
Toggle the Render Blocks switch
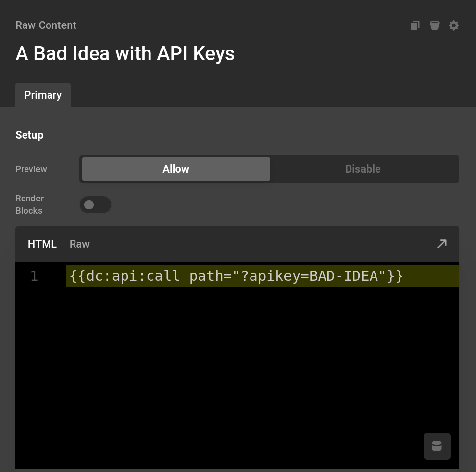(x=95, y=204)
